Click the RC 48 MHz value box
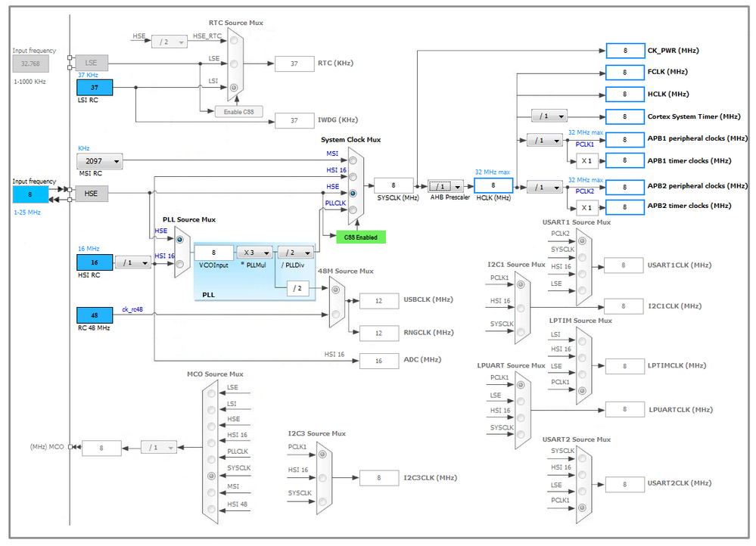The width and height of the screenshot is (756, 546). point(95,315)
